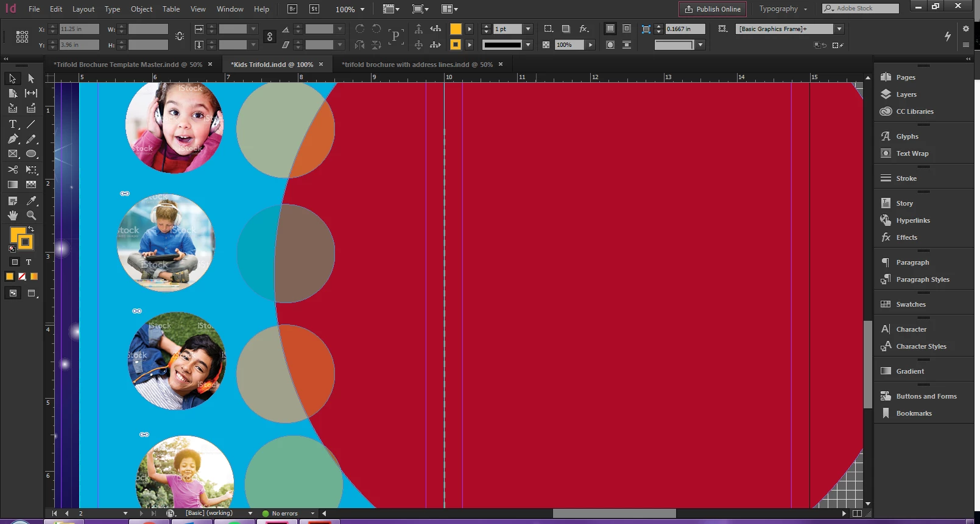The width and height of the screenshot is (980, 524).
Task: Toggle Preview screen mode in toolbox
Action: tap(32, 293)
